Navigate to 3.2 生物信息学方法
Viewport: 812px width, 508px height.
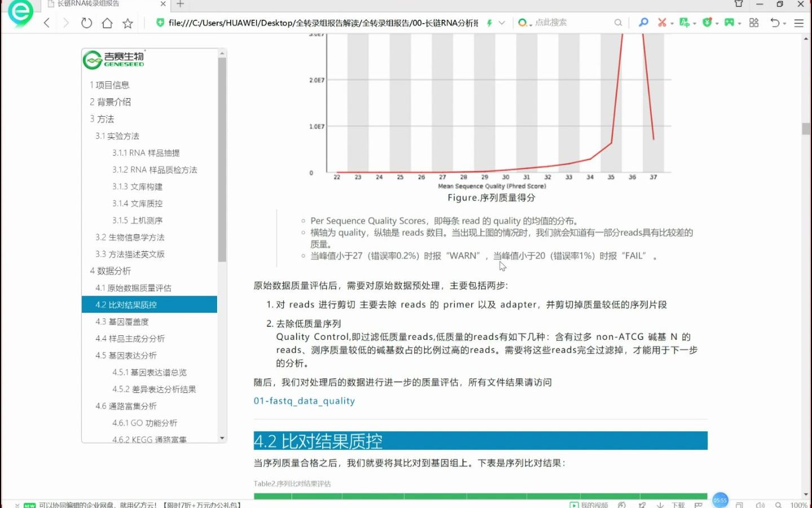pyautogui.click(x=130, y=238)
